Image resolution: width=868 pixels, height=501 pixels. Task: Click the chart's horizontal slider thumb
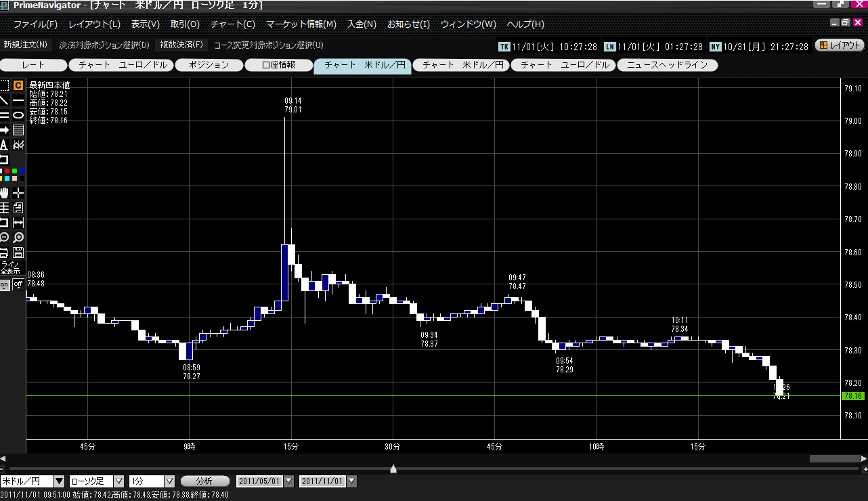point(393,469)
